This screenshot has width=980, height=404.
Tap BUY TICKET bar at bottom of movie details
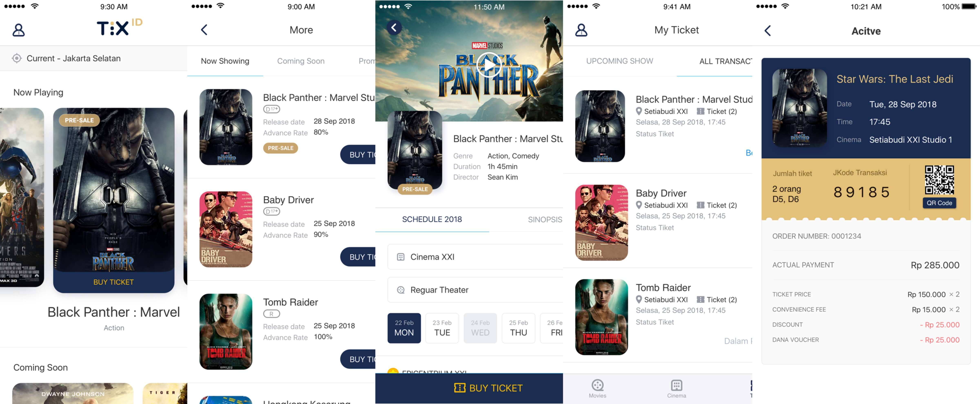[x=469, y=388]
